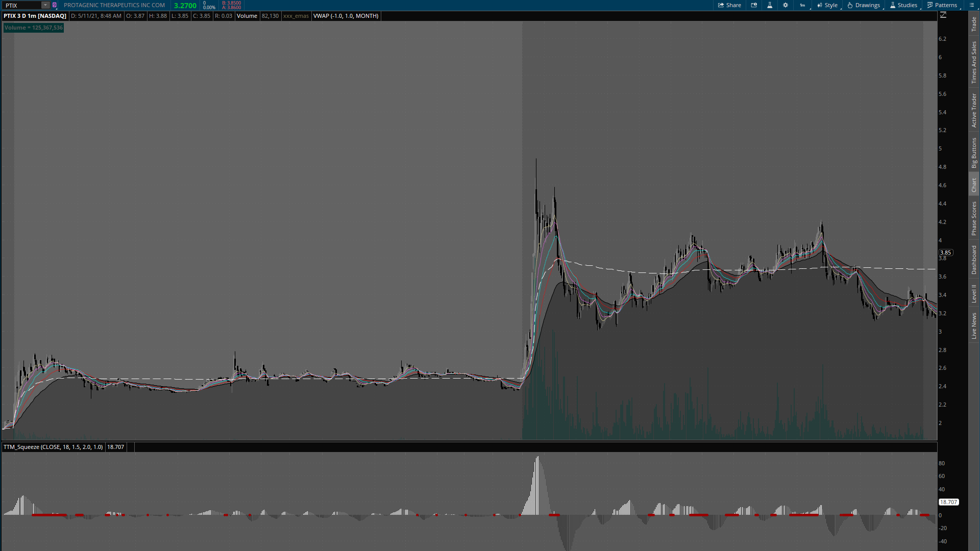Expand the Style dropdown menu
The image size is (980, 551).
(827, 5)
